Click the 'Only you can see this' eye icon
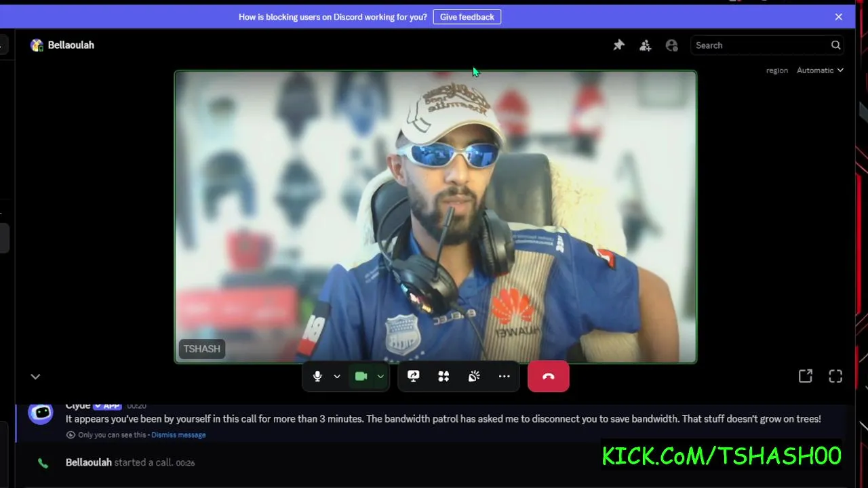This screenshot has height=488, width=868. click(71, 435)
